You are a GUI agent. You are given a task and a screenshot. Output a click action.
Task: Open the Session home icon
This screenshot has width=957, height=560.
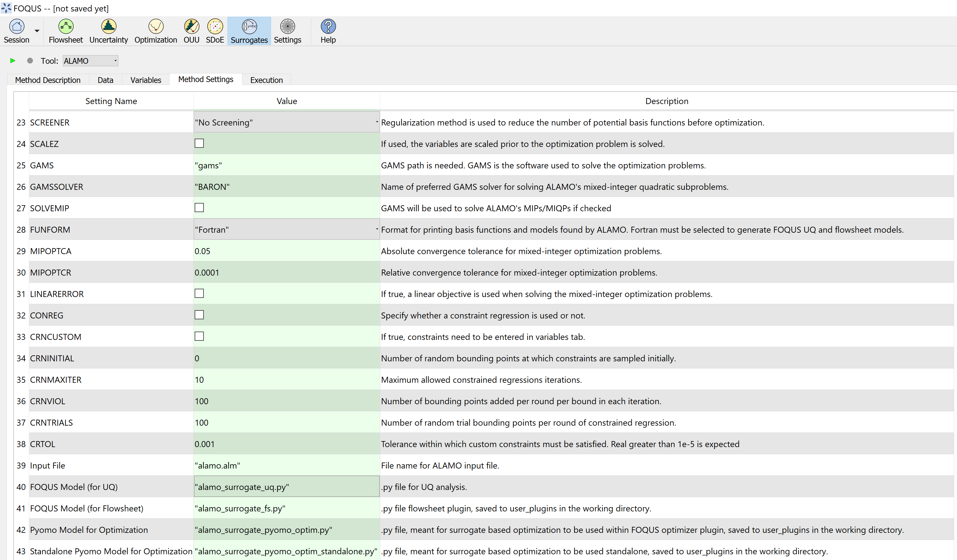coord(17,27)
